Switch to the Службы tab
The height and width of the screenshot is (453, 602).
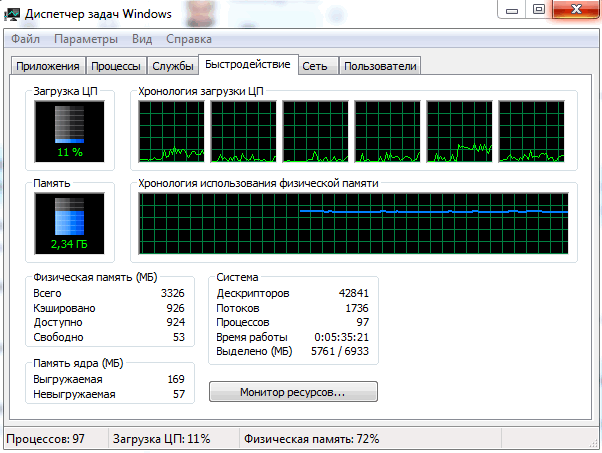point(172,66)
